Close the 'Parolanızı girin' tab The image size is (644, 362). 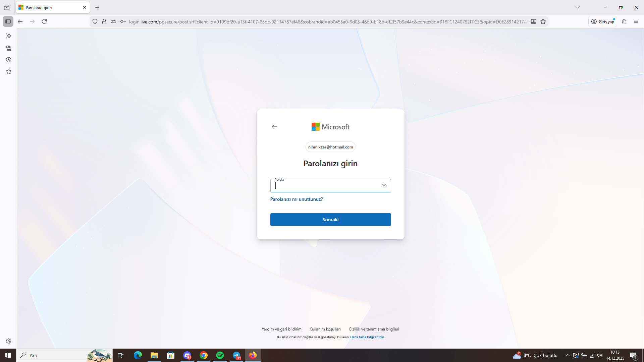85,7
